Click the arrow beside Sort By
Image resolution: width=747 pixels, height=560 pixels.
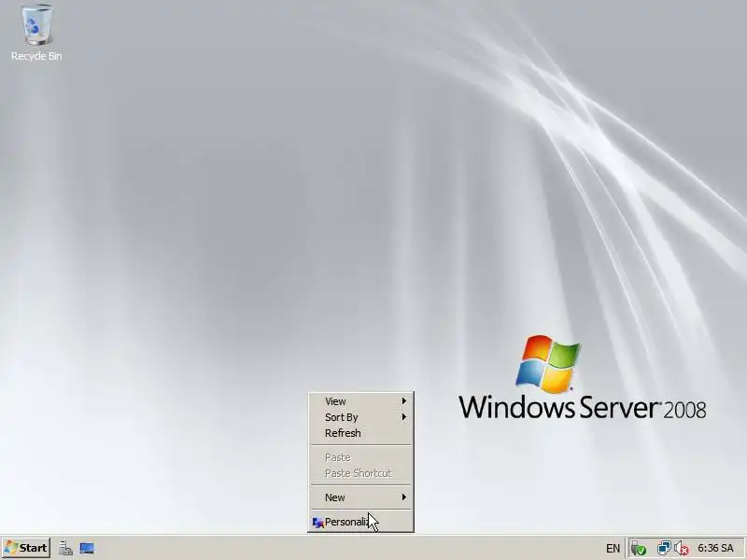(404, 417)
